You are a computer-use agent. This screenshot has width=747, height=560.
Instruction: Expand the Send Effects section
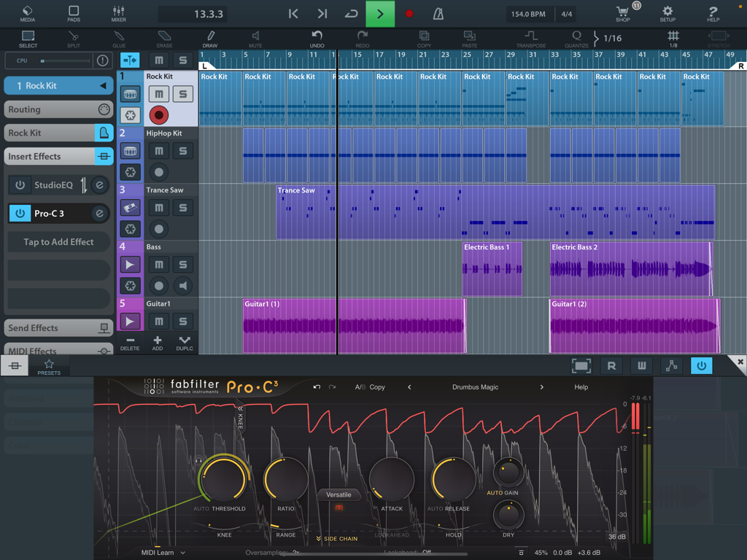58,327
